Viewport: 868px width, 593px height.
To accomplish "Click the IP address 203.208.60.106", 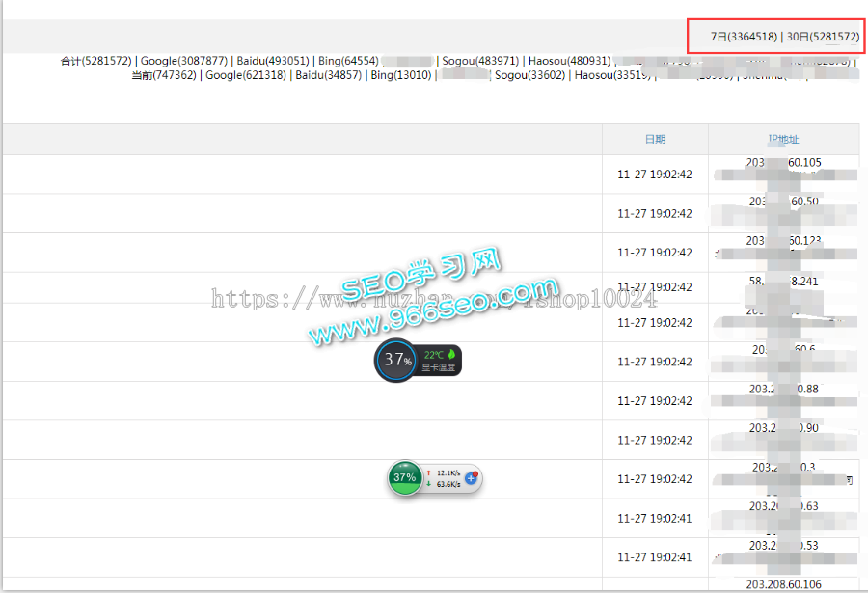I will 783,584.
